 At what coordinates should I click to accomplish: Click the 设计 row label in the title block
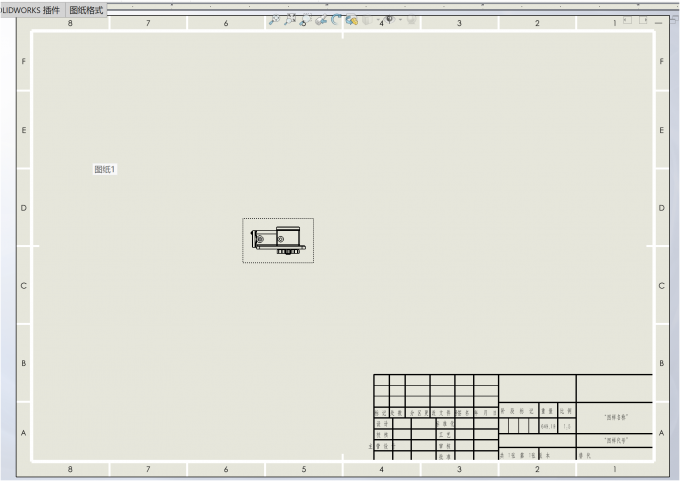382,424
